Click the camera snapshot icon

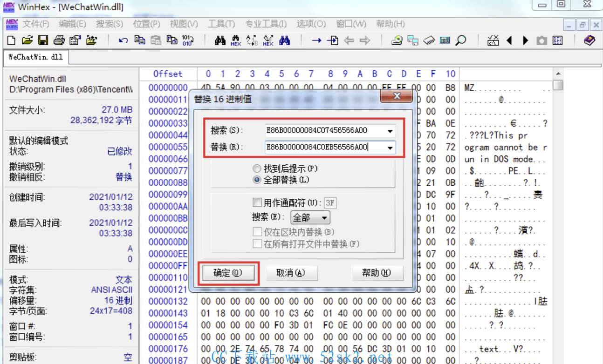(x=541, y=40)
